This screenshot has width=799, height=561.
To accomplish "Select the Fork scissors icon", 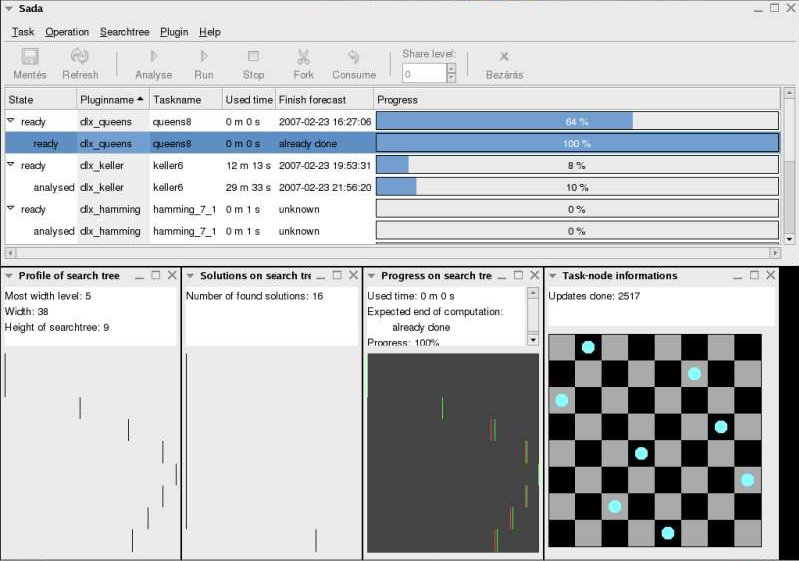I will tap(304, 58).
